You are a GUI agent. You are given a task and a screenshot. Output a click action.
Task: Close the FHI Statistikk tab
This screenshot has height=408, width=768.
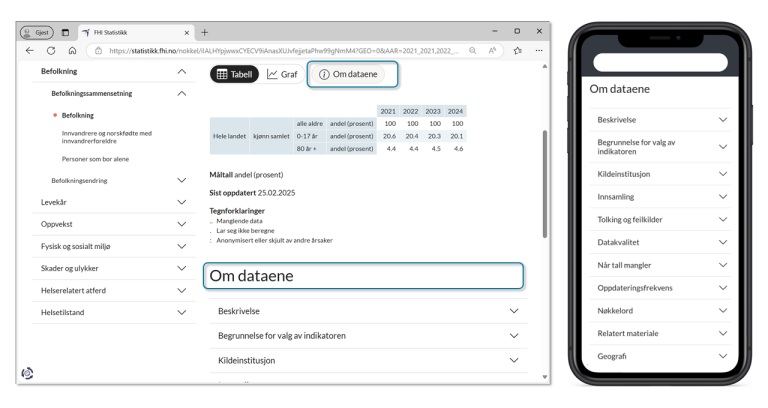click(187, 33)
